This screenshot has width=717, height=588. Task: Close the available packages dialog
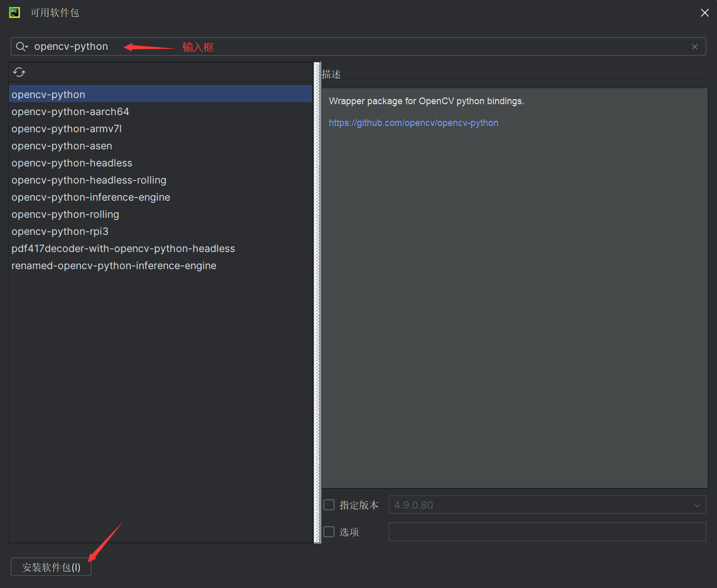click(x=704, y=13)
